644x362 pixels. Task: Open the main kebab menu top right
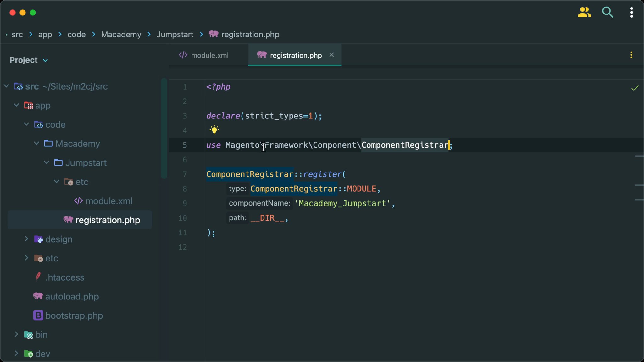click(631, 12)
